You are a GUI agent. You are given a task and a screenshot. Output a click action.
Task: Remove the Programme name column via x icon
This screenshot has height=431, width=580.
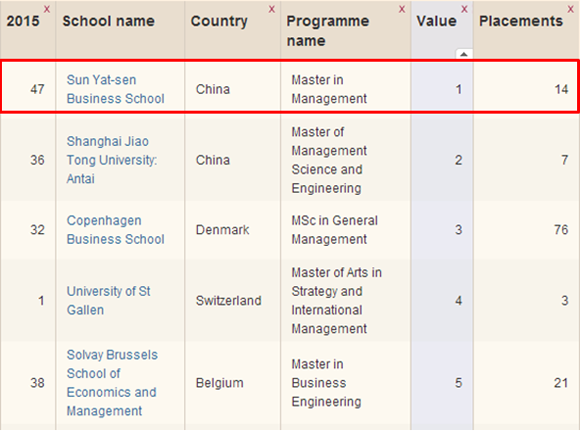click(x=402, y=9)
